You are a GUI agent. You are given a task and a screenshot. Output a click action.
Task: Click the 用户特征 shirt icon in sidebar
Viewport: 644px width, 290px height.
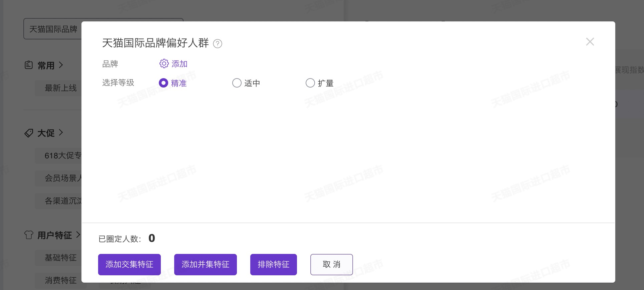pyautogui.click(x=29, y=235)
